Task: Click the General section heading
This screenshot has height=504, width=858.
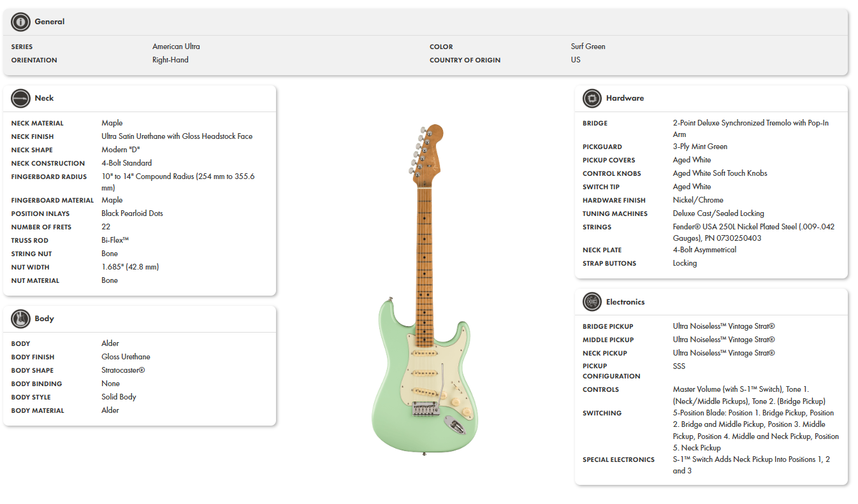Action: tap(50, 22)
